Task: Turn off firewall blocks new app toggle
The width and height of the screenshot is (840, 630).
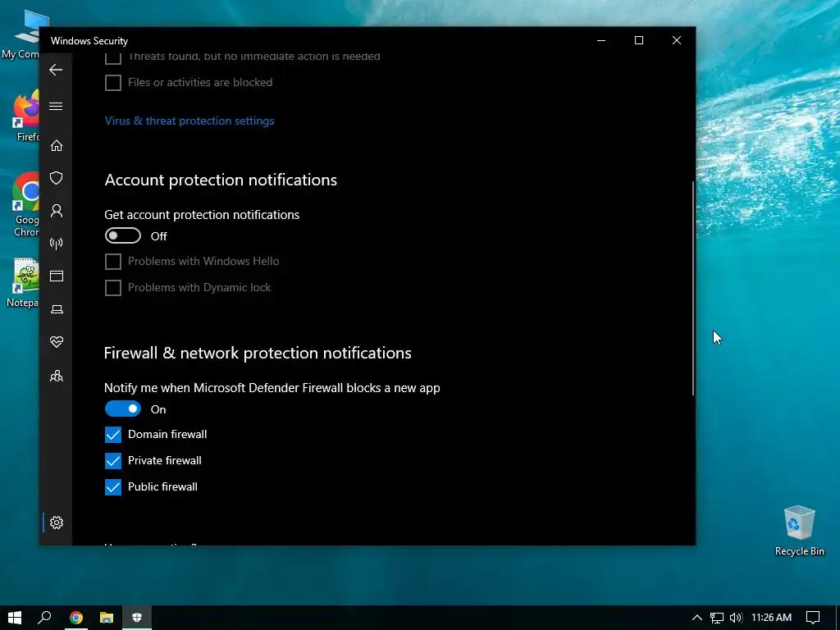Action: point(123,409)
